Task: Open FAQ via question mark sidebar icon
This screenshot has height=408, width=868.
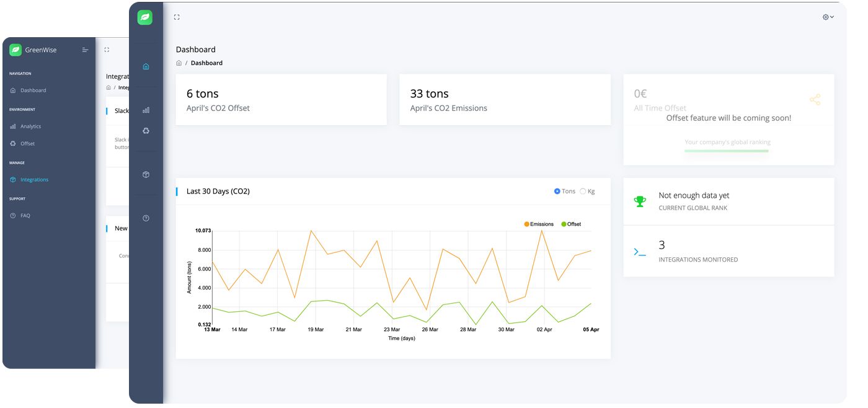Action: 146,218
